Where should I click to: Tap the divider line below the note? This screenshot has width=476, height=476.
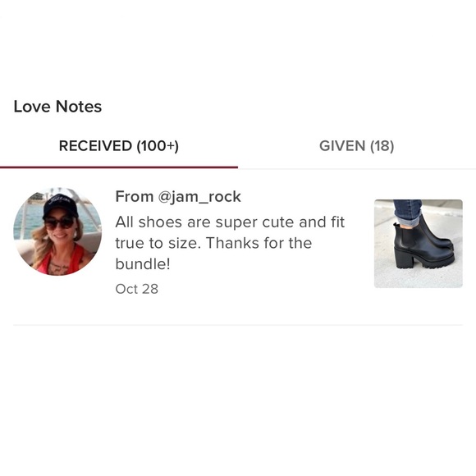coord(238,325)
